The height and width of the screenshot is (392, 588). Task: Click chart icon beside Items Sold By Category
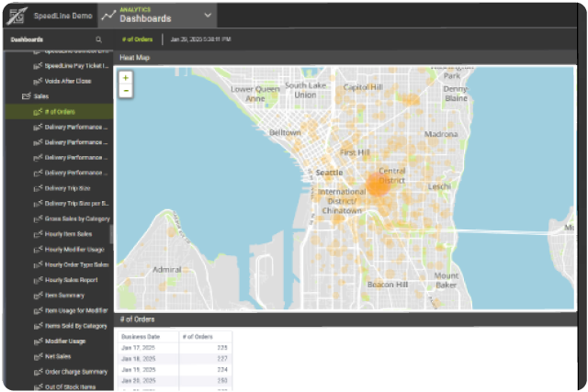[38, 326]
